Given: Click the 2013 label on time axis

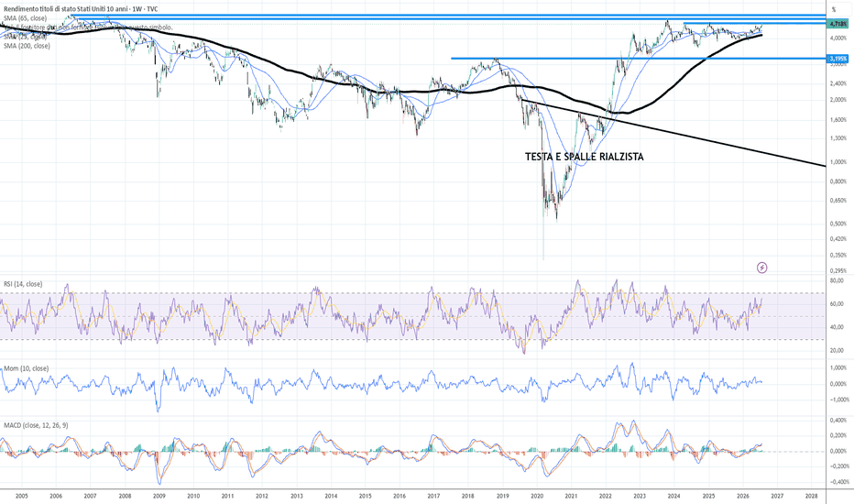Looking at the screenshot, I should [x=297, y=496].
